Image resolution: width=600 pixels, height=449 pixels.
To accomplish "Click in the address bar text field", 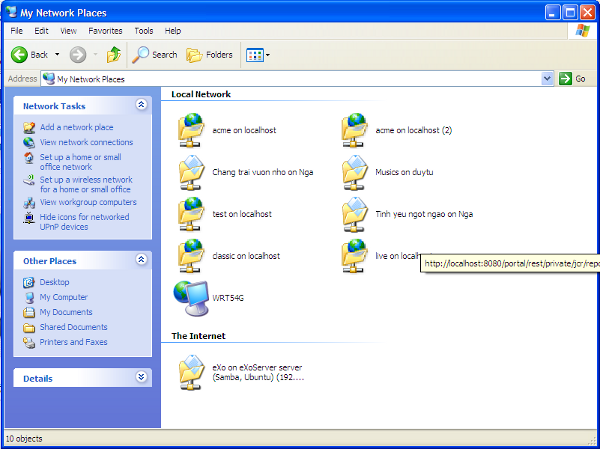I will click(x=300, y=78).
